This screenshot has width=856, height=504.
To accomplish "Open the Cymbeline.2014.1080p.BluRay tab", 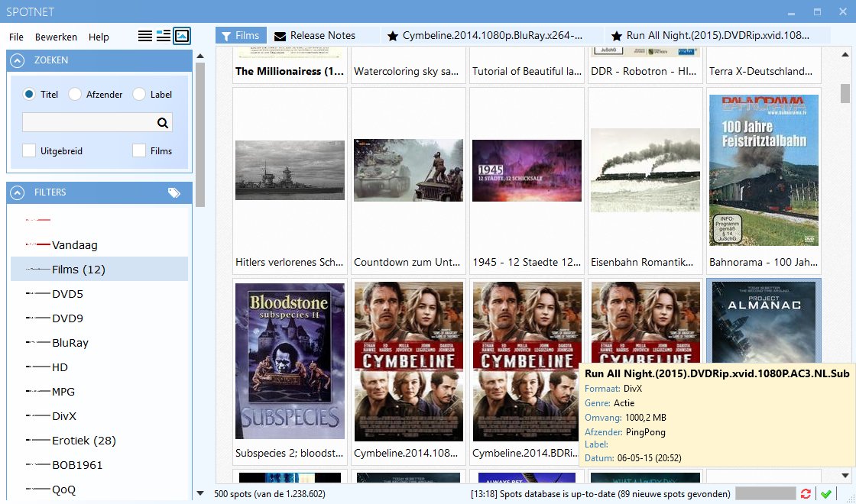I will click(493, 35).
